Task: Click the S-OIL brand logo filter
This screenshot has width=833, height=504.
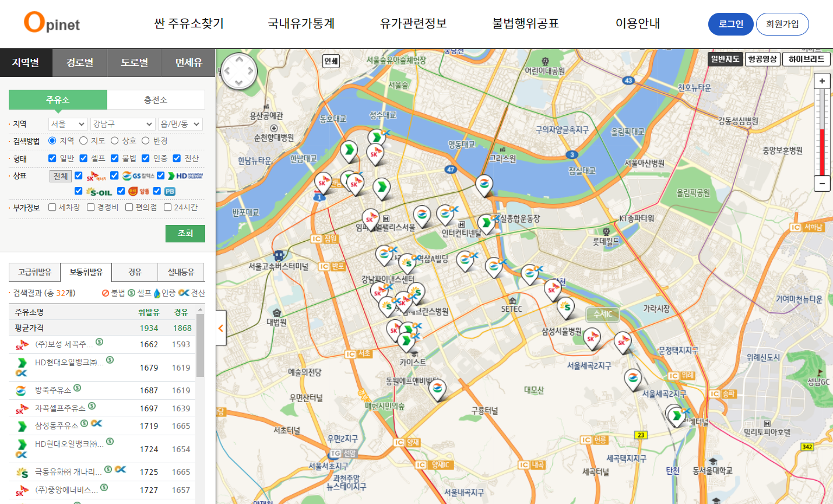Action: pos(99,191)
